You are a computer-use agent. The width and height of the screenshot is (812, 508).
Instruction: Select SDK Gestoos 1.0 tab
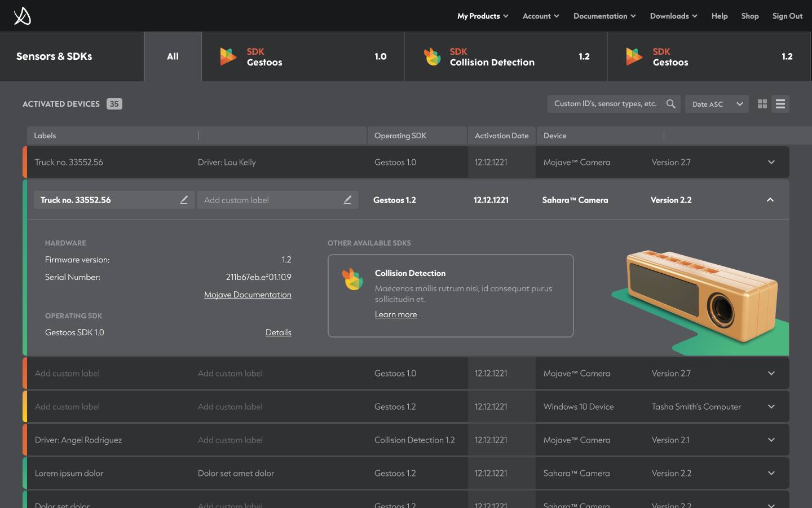pos(303,56)
